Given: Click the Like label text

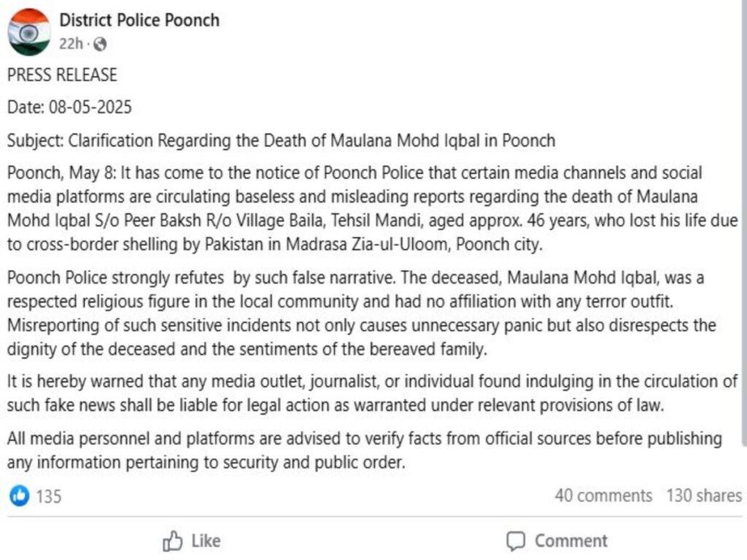Looking at the screenshot, I should [x=206, y=541].
